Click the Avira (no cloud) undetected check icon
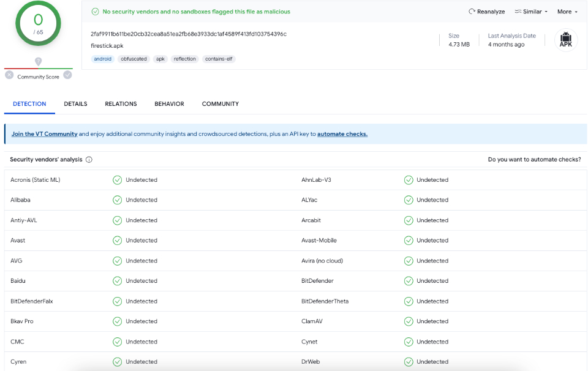This screenshot has height=371, width=588. tap(409, 261)
